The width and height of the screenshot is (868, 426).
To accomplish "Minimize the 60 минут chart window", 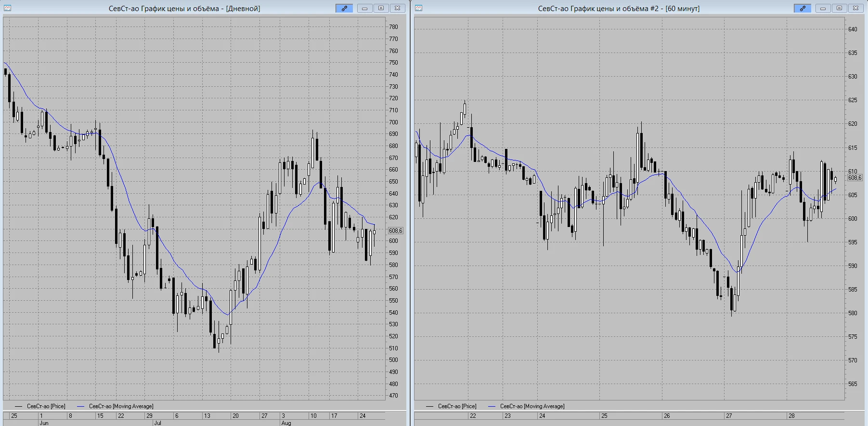I will [823, 8].
